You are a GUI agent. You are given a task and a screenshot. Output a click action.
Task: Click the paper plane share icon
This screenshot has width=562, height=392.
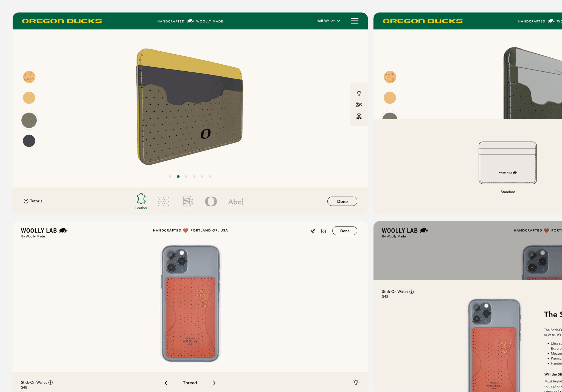pos(312,231)
